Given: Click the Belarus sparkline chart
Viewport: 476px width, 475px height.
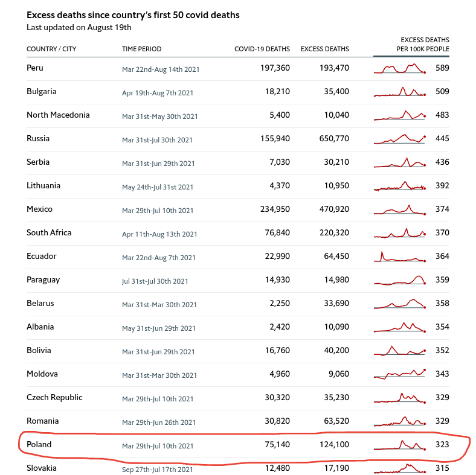Looking at the screenshot, I should click(400, 304).
